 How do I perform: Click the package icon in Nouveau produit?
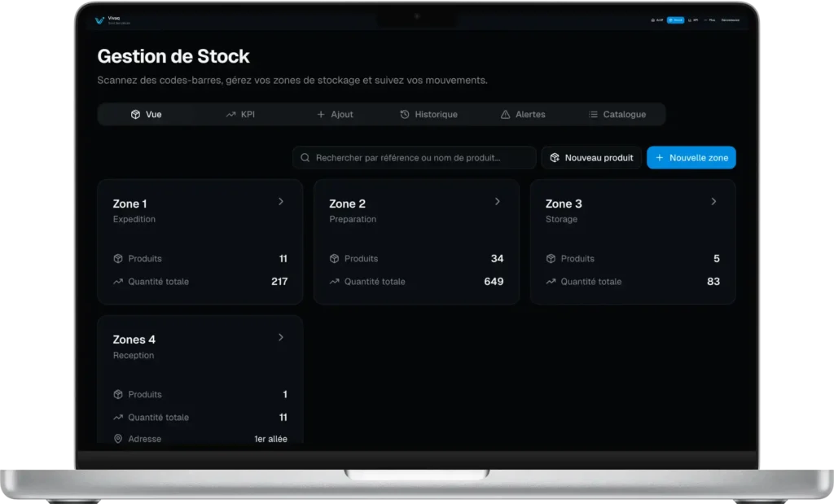555,158
